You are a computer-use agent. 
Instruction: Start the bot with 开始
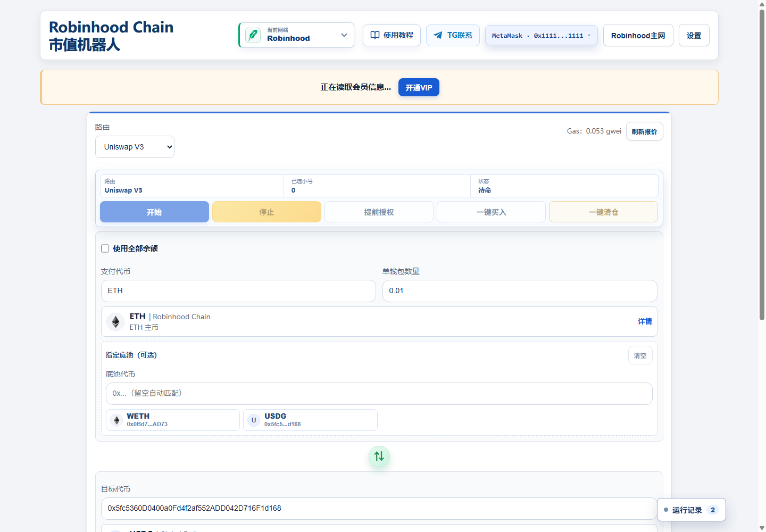click(x=154, y=212)
